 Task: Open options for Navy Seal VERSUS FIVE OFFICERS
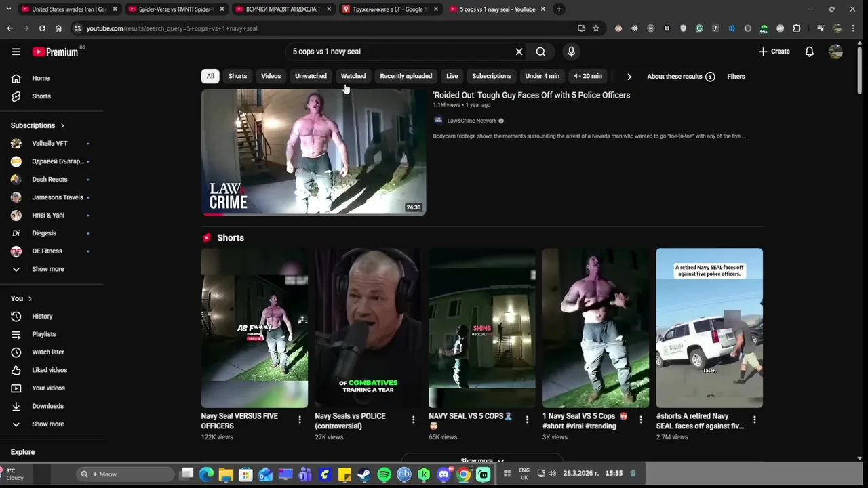pyautogui.click(x=299, y=420)
